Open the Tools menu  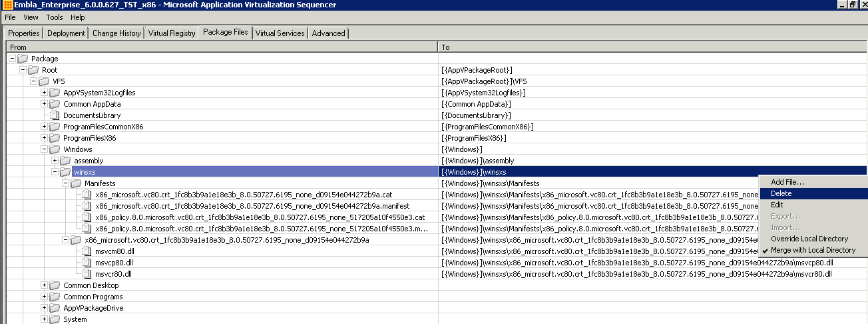[54, 17]
